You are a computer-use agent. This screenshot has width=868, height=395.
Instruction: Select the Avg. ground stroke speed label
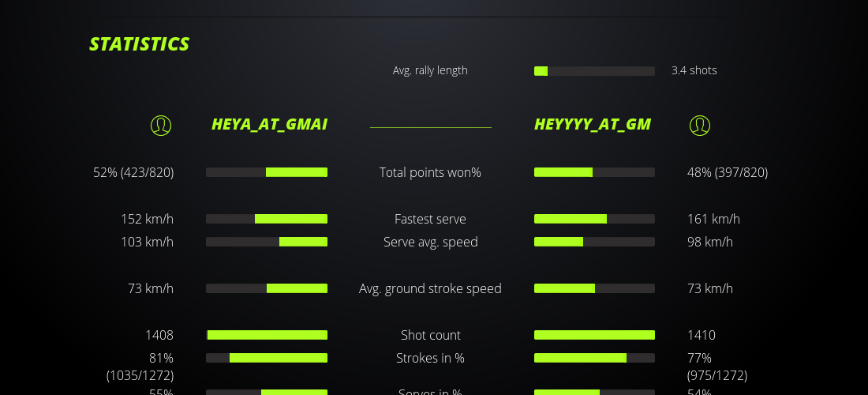click(430, 288)
